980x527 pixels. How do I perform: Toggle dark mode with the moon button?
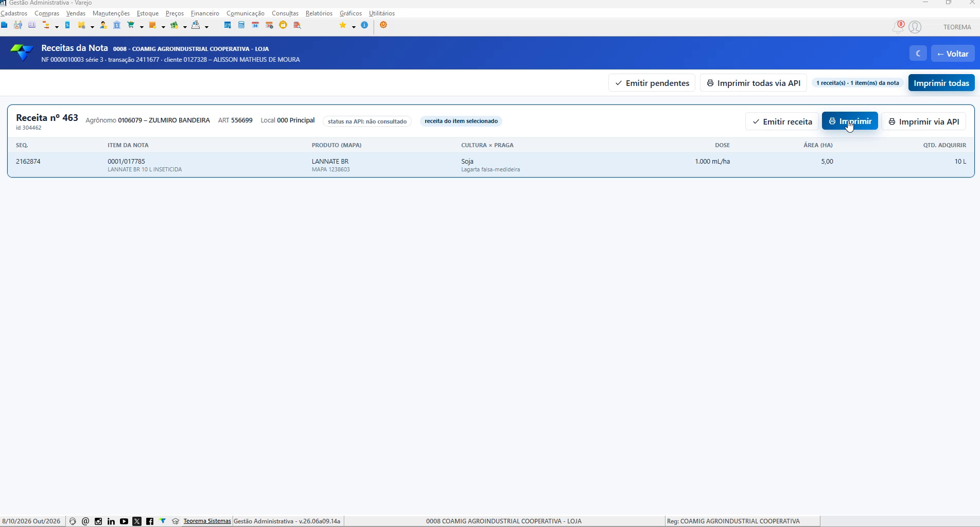coord(918,54)
